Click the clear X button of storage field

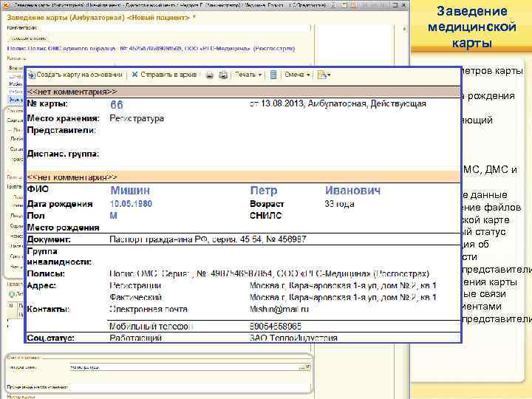click(x=307, y=366)
